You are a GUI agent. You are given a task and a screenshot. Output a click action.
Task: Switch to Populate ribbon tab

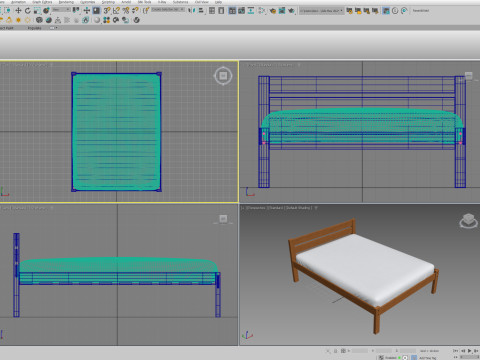pos(34,28)
